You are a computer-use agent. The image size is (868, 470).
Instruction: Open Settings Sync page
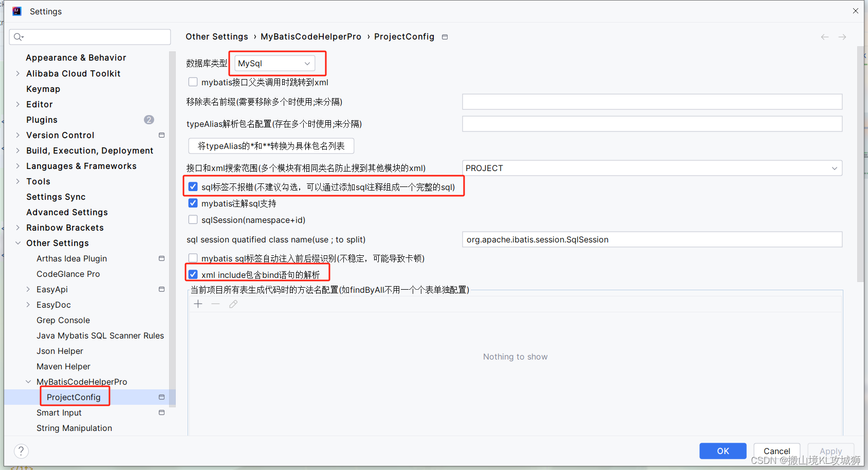tap(56, 197)
